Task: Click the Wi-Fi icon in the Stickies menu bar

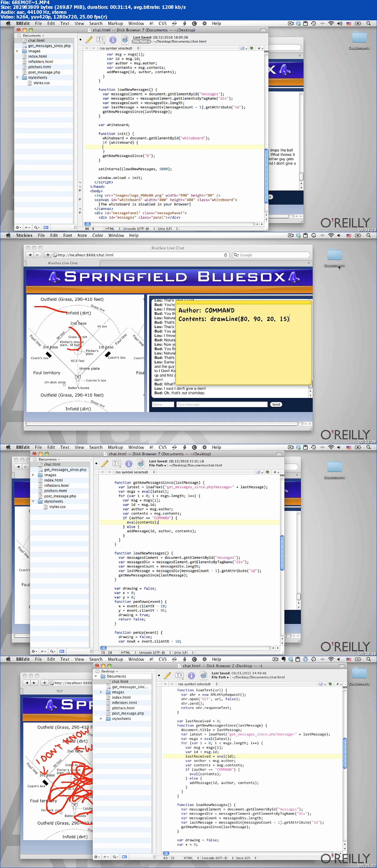Action: [331, 235]
